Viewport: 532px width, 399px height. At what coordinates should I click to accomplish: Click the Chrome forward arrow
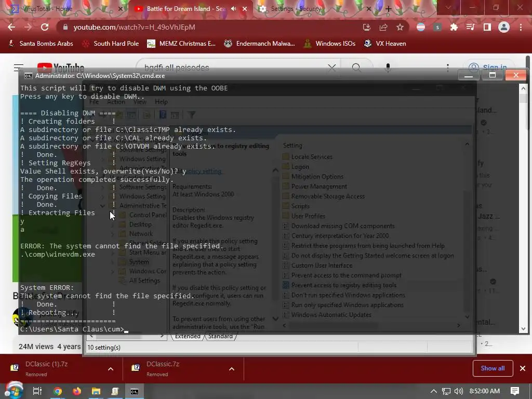click(28, 27)
